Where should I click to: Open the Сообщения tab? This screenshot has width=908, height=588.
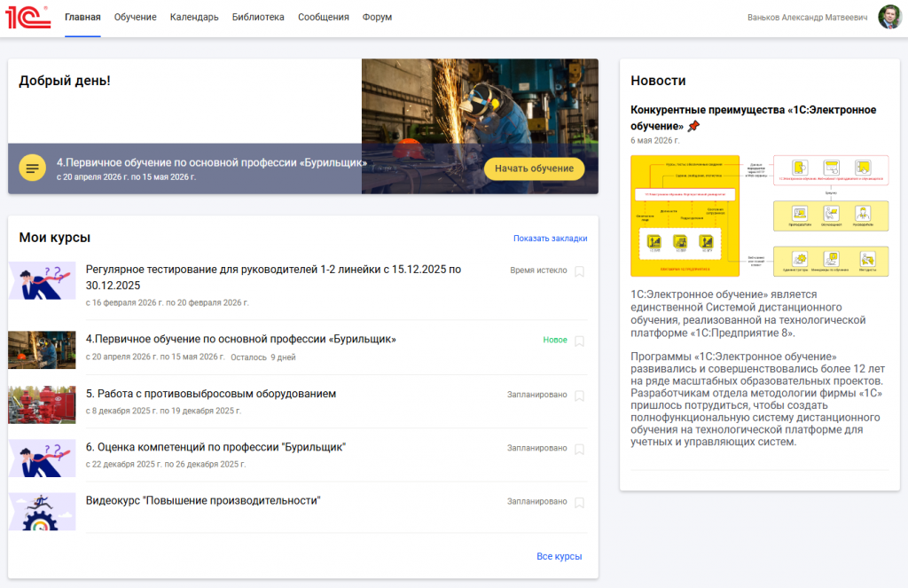323,18
